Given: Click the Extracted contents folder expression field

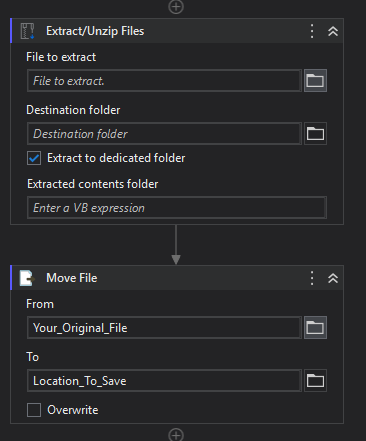Looking at the screenshot, I should tap(177, 208).
